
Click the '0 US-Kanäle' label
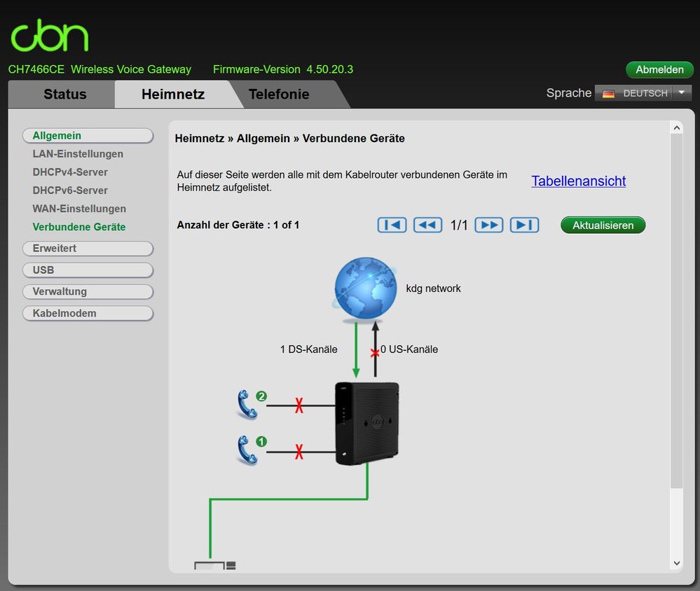409,349
